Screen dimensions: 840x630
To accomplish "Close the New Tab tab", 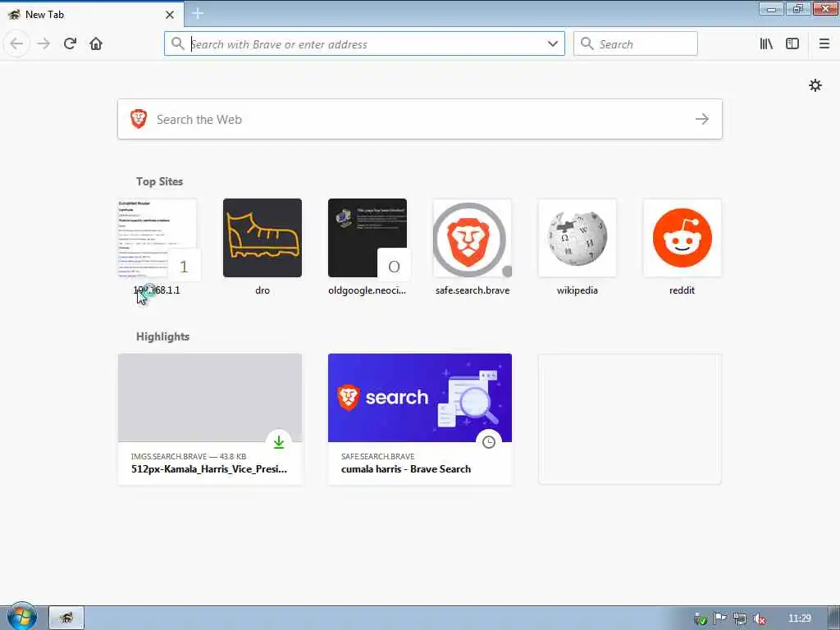I will [x=169, y=15].
